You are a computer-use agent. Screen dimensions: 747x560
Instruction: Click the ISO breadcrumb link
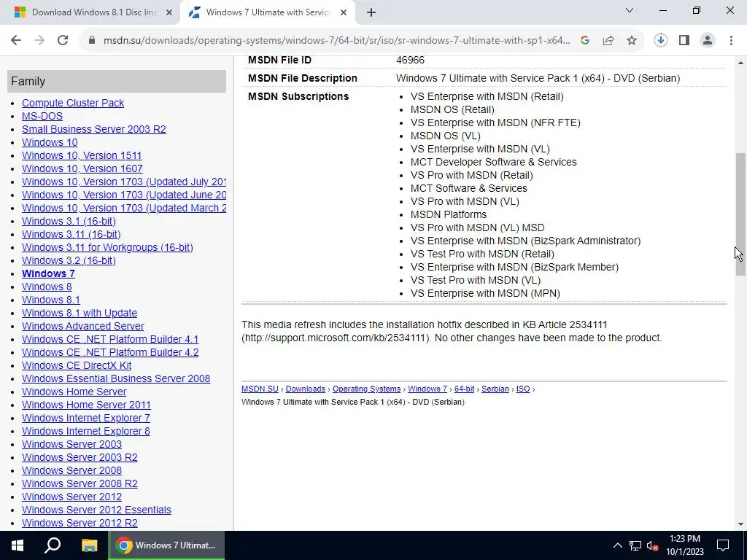coord(522,389)
